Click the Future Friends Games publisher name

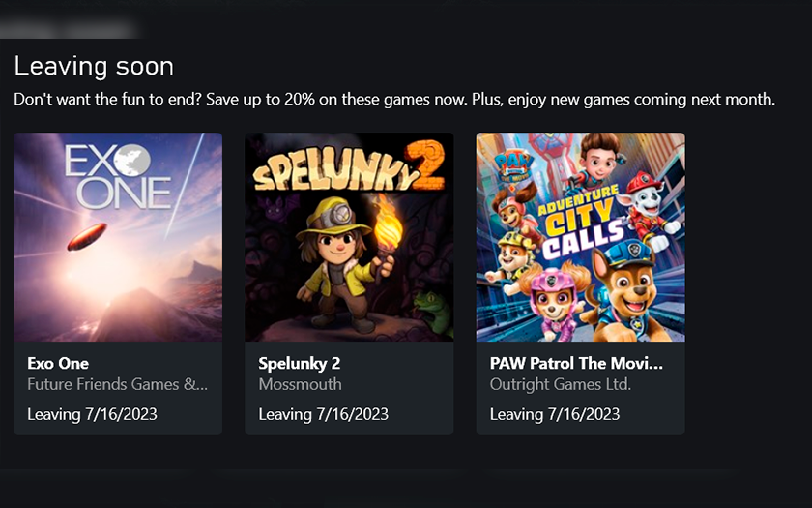point(117,384)
